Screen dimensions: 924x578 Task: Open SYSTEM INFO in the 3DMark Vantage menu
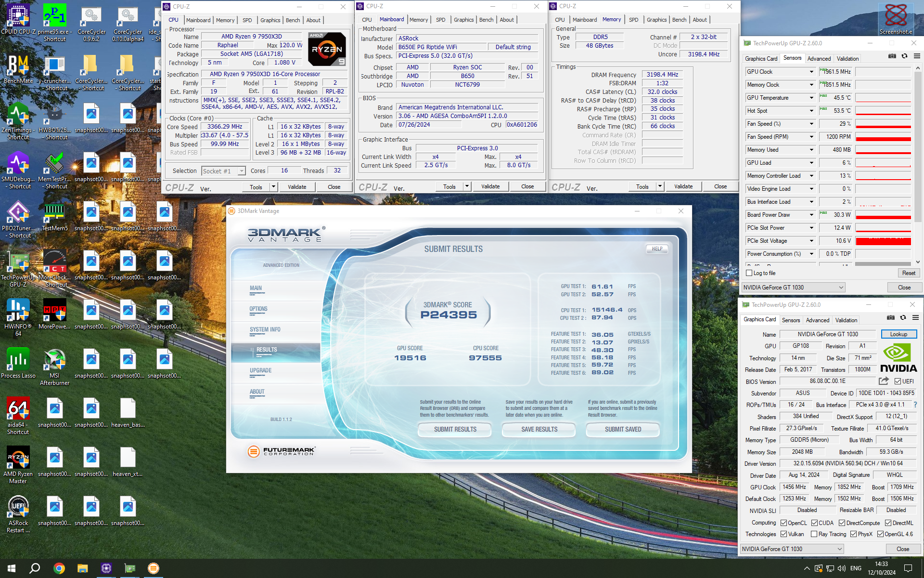[265, 329]
